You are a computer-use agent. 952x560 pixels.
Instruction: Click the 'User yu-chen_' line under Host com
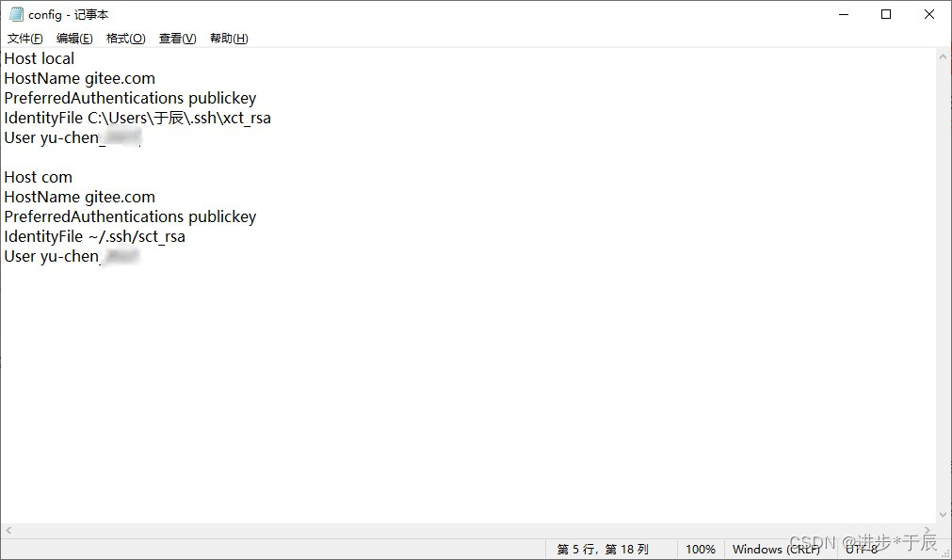pos(73,257)
